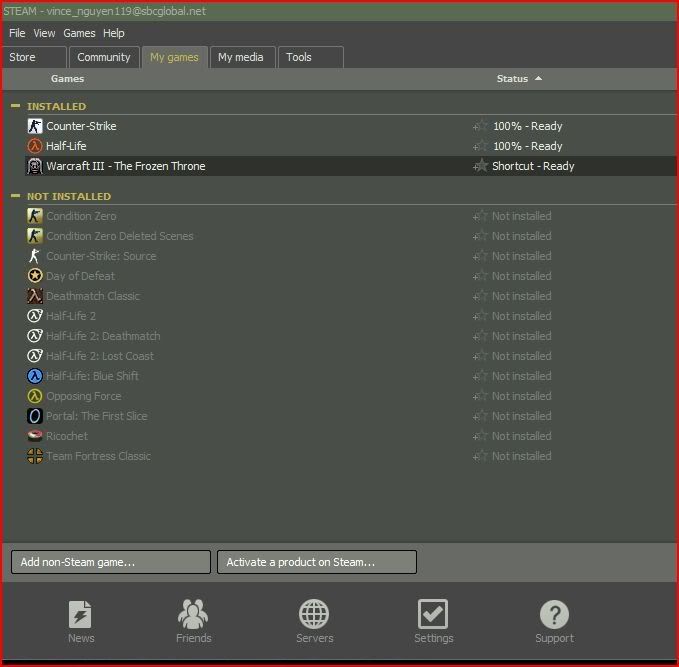Select the My games tab
Viewport: 679px width, 667px height.
click(x=175, y=57)
